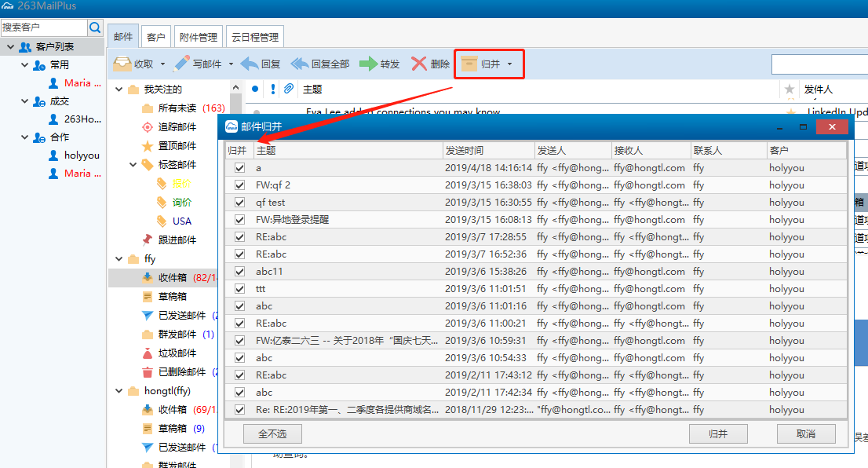Open the 归并 dropdown arrow in toolbar
The height and width of the screenshot is (468, 868).
click(x=510, y=64)
